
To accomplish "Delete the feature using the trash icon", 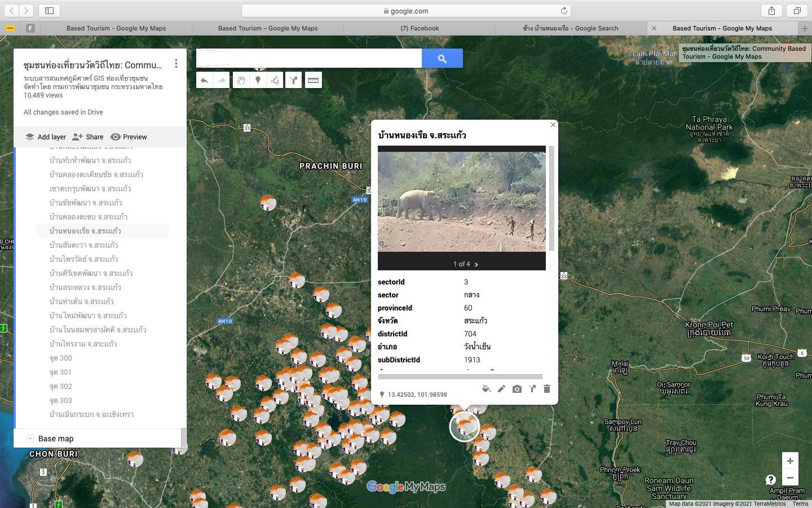I will click(x=546, y=389).
